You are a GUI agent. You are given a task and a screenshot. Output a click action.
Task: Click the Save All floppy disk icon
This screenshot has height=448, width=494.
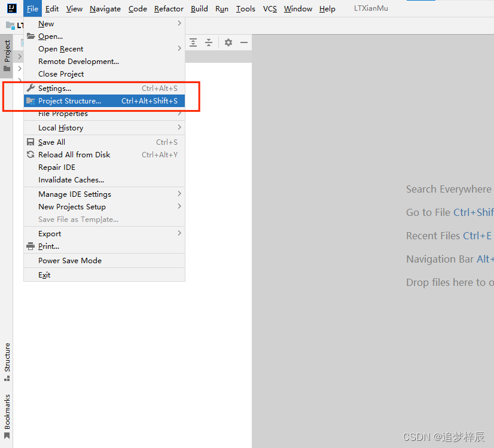click(x=31, y=142)
